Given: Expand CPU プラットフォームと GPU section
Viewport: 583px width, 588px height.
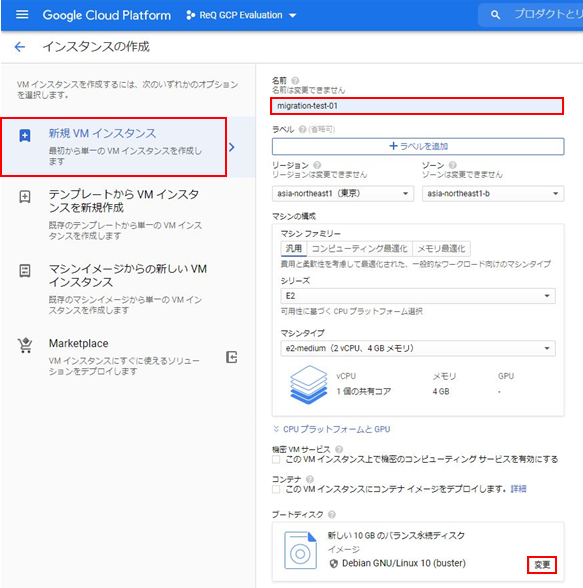Looking at the screenshot, I should click(x=332, y=429).
